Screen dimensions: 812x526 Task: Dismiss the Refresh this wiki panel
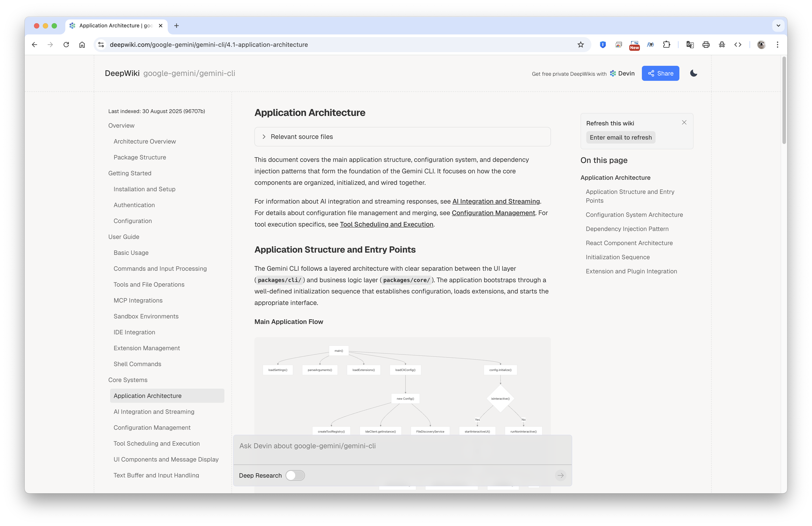point(684,123)
